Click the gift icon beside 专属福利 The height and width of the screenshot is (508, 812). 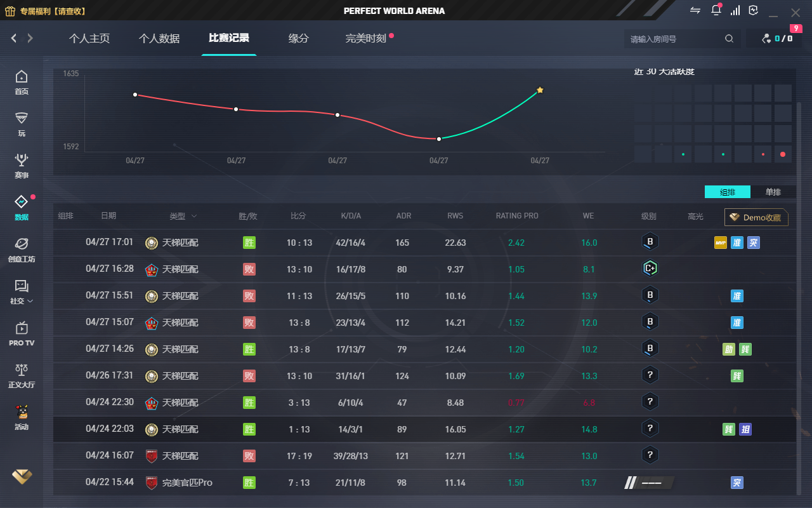[x=10, y=11]
